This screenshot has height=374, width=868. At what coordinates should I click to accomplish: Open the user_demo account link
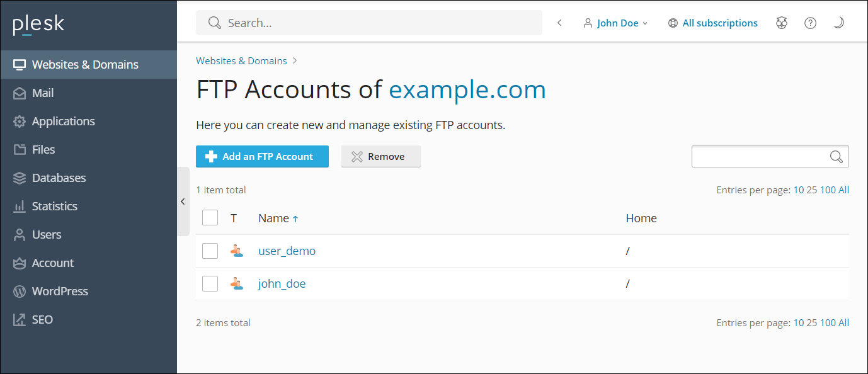[x=287, y=251]
